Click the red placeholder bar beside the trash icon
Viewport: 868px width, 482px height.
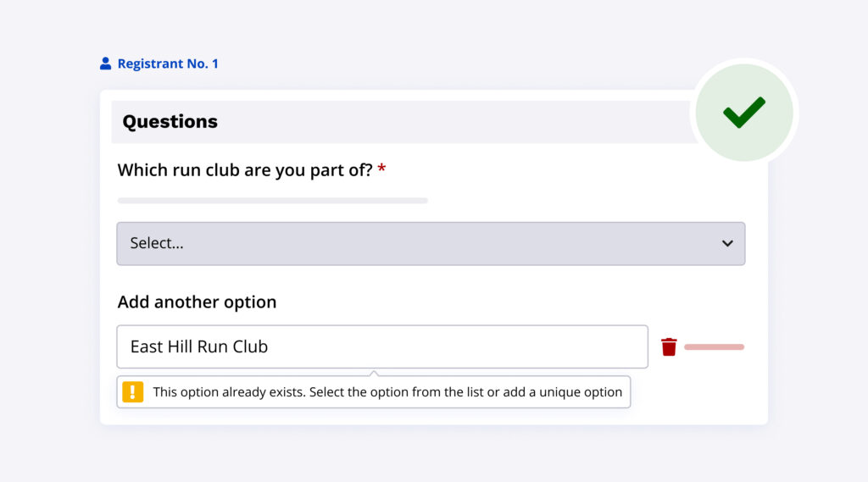tap(714, 346)
